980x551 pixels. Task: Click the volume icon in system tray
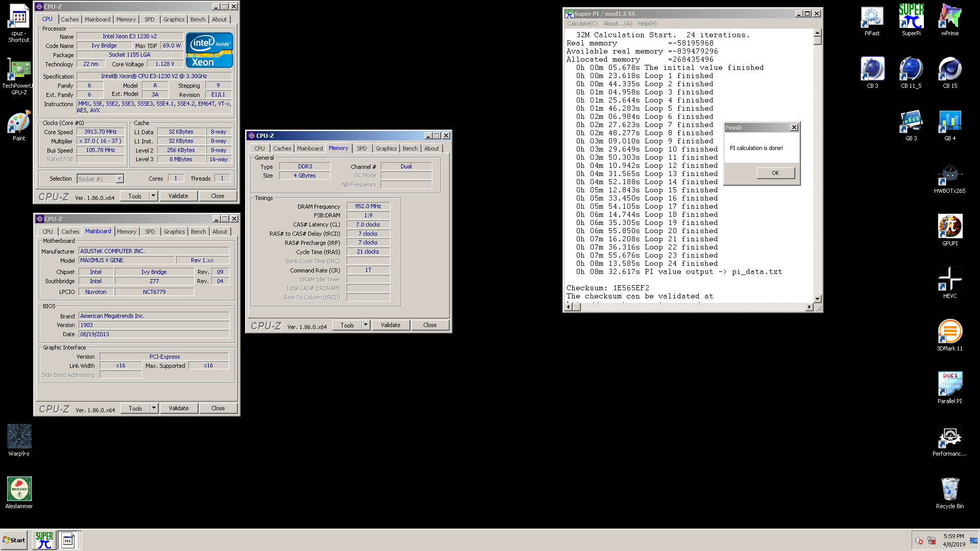point(919,540)
